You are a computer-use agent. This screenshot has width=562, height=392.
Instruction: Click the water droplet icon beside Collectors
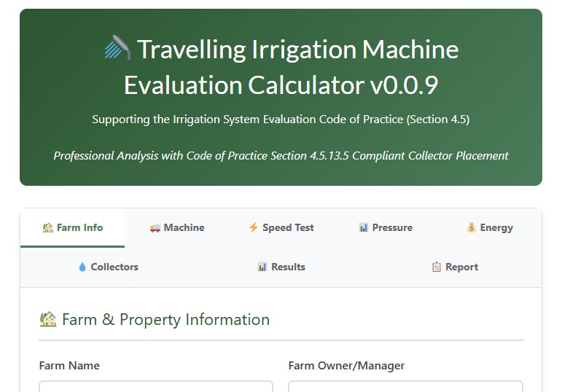(82, 267)
